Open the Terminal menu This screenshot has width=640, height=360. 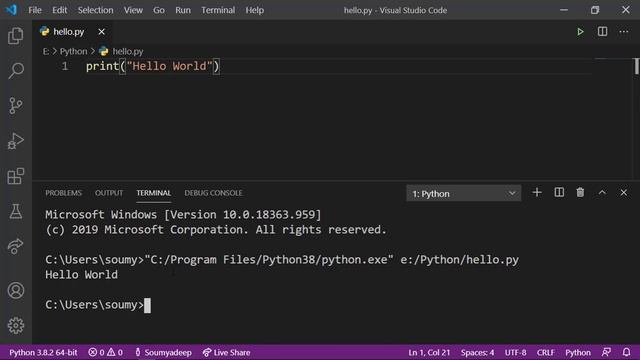(x=218, y=10)
